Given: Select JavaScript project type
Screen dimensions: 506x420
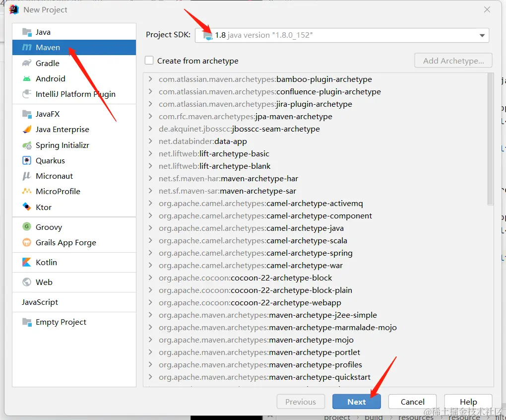Looking at the screenshot, I should tap(40, 302).
